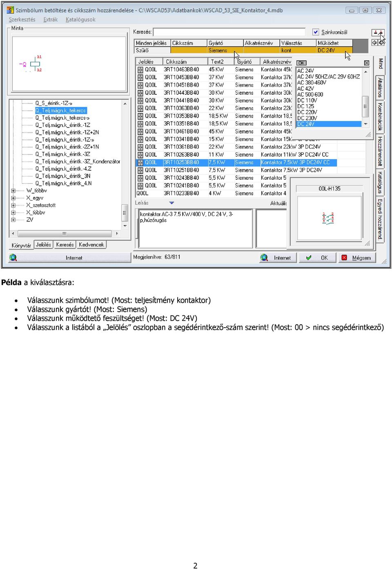Expand the X_egyv tree node
The height and width of the screenshot is (569, 392).
coord(13,198)
